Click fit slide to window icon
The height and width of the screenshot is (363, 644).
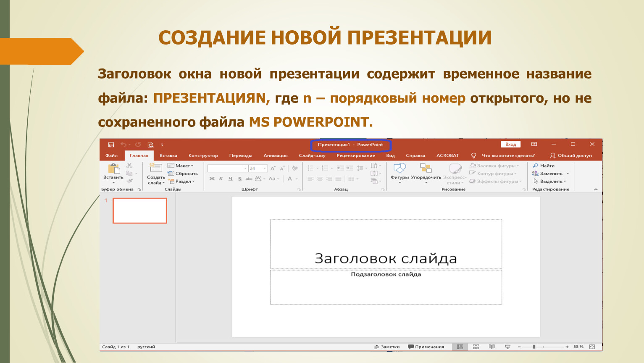click(592, 347)
